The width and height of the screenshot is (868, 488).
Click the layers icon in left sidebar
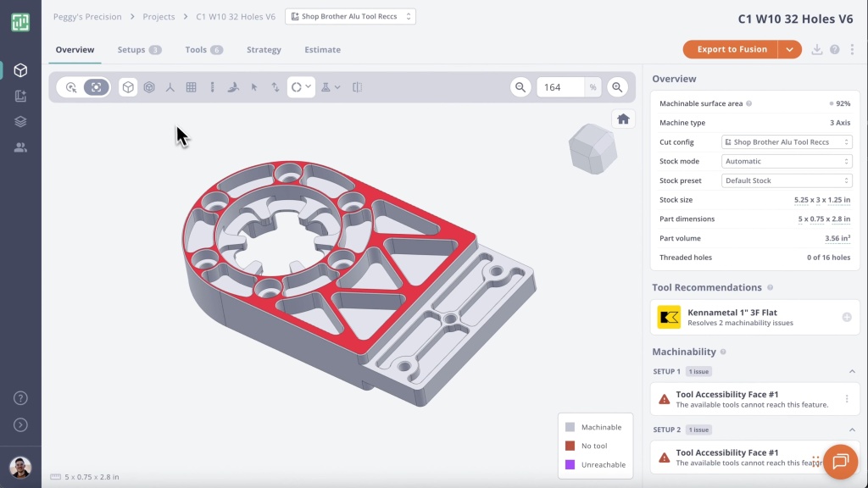(x=20, y=122)
